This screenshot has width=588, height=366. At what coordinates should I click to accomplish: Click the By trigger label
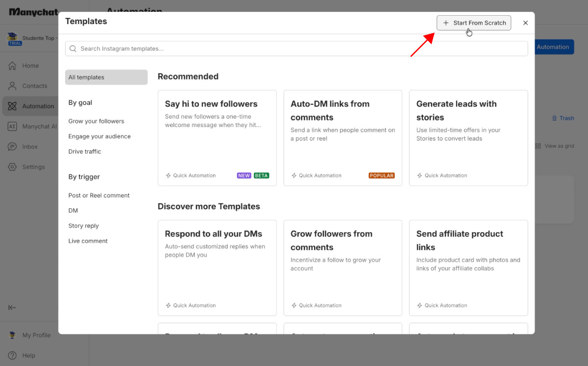click(x=84, y=177)
